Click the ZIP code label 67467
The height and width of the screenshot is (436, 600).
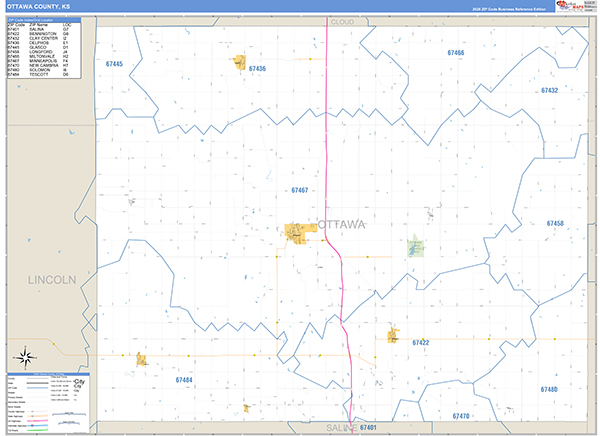tap(300, 190)
